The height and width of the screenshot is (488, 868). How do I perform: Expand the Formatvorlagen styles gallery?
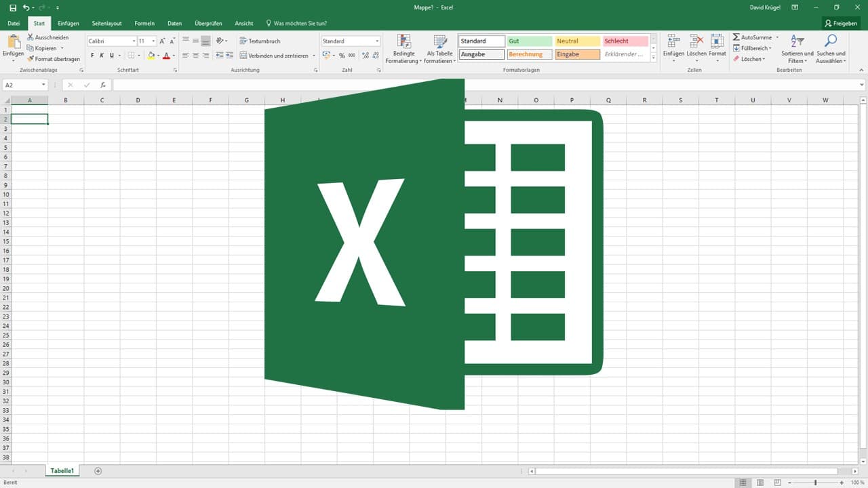(x=654, y=58)
